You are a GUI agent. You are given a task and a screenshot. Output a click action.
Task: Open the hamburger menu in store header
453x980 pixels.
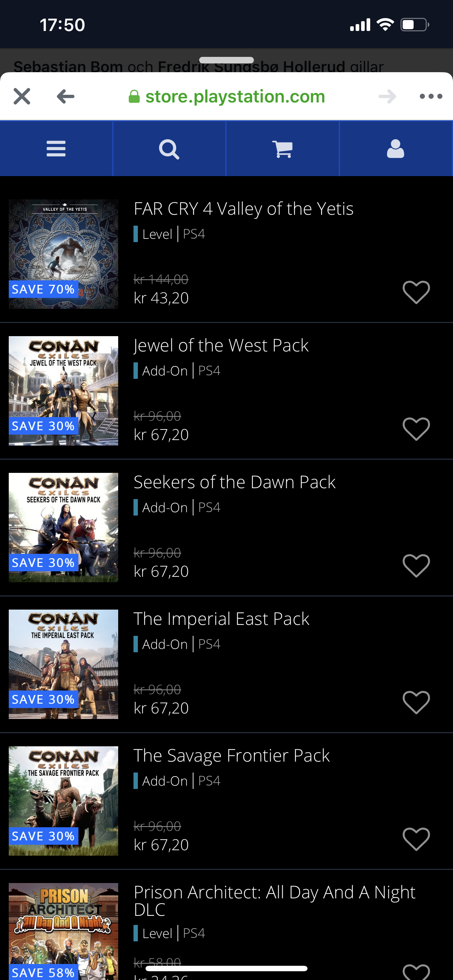pos(56,148)
